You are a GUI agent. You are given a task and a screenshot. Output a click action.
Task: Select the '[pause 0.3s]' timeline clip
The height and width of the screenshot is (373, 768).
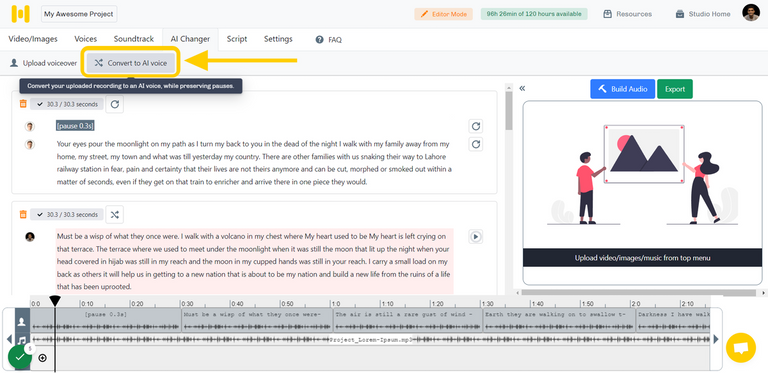[x=106, y=321]
